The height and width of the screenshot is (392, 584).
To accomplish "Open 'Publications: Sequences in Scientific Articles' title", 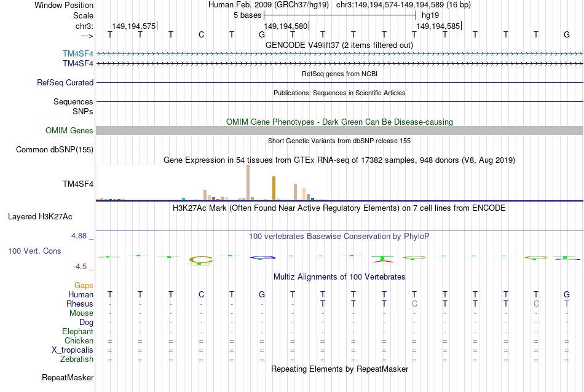I will [339, 93].
